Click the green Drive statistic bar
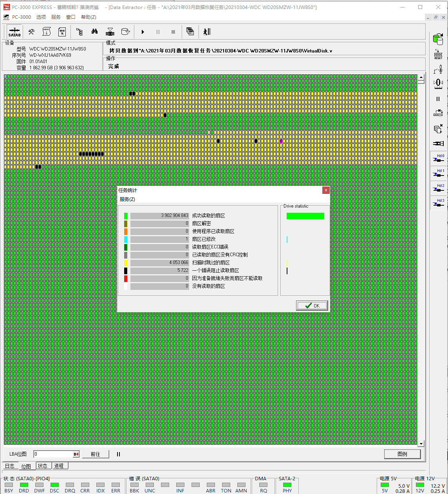The width and height of the screenshot is (448, 494). tap(305, 216)
